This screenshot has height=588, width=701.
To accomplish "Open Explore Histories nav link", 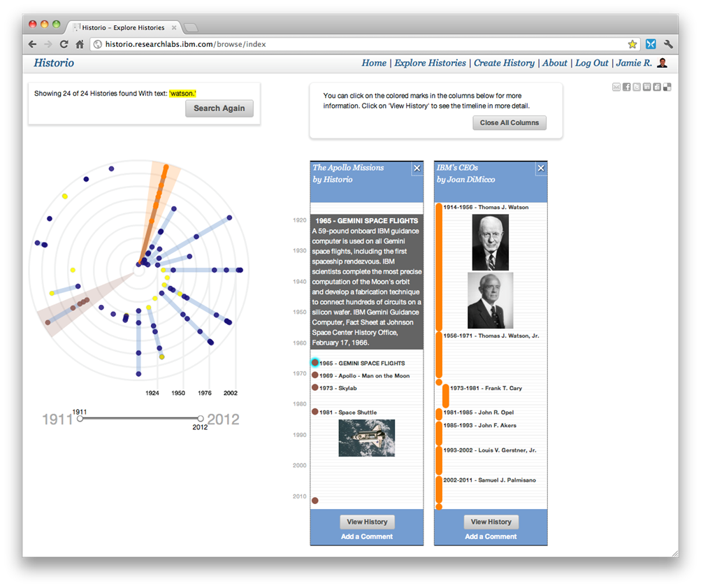I will tap(430, 63).
